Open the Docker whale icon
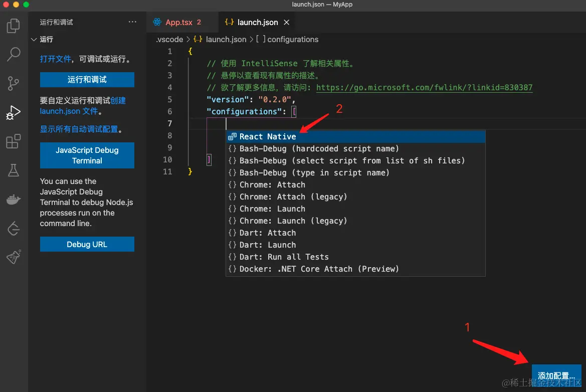The image size is (586, 392). click(x=14, y=199)
